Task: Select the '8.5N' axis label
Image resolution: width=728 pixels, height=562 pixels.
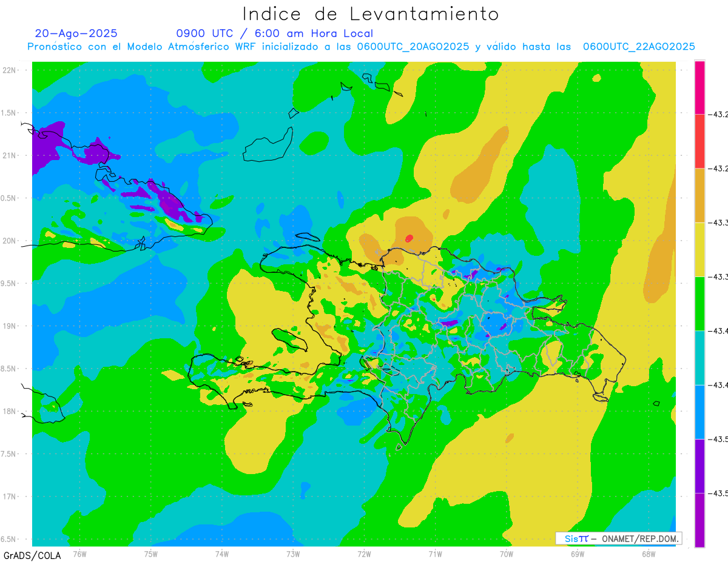Action: click(8, 369)
